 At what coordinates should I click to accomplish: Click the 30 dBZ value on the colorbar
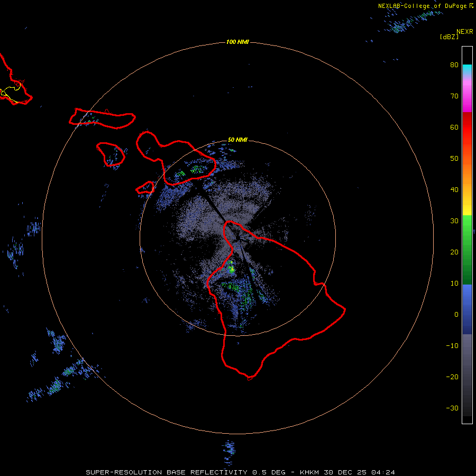click(x=454, y=221)
